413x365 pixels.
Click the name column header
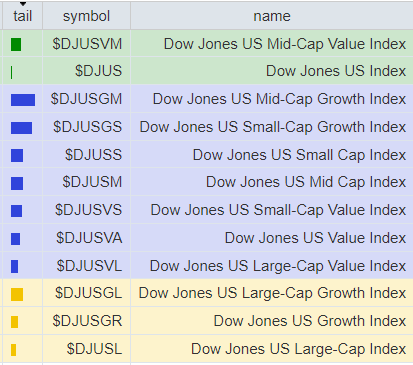coord(272,16)
